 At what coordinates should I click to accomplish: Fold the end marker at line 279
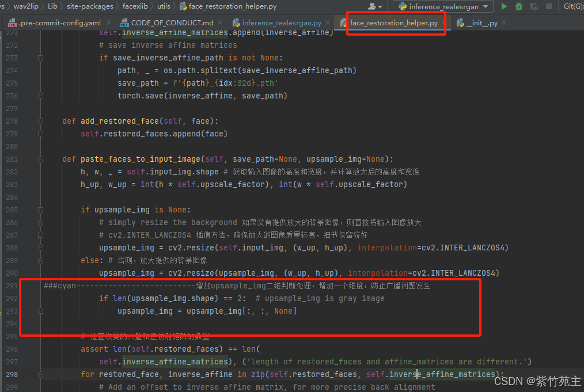40,134
